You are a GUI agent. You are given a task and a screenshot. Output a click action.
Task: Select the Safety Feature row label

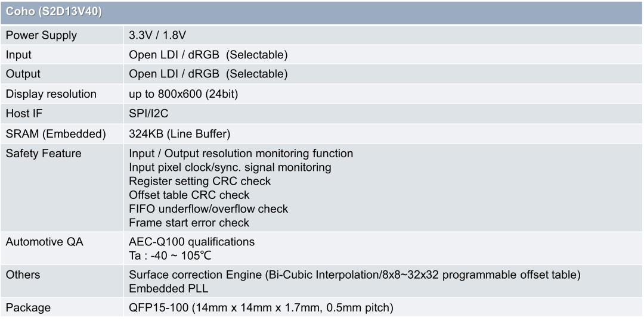point(44,154)
